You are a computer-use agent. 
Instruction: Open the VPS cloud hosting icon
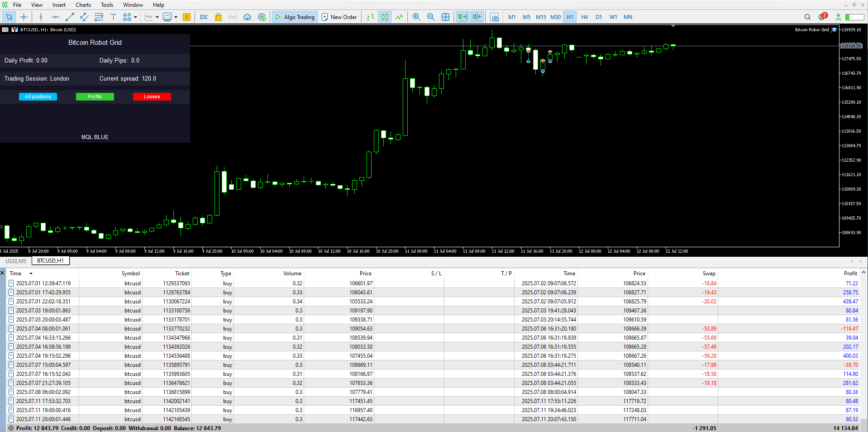[x=247, y=17]
